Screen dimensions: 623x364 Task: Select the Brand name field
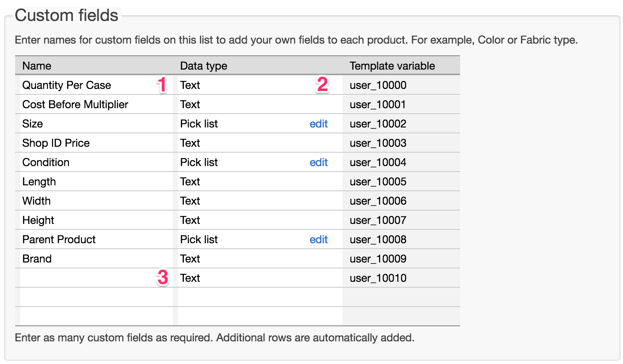click(97, 259)
